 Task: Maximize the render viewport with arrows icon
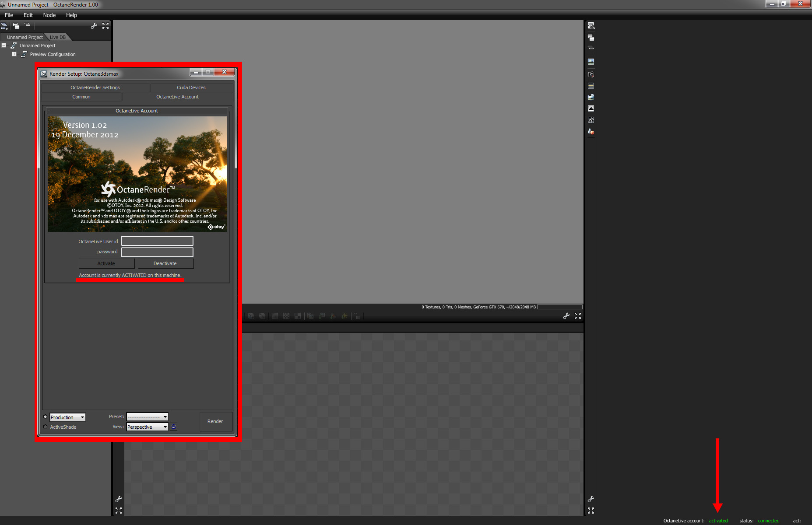tap(578, 316)
